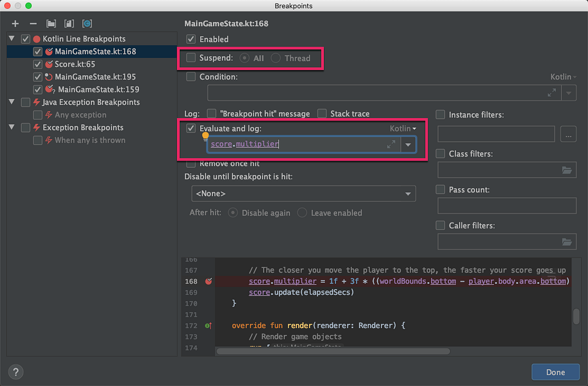Group breakpoints by file icon

click(69, 24)
